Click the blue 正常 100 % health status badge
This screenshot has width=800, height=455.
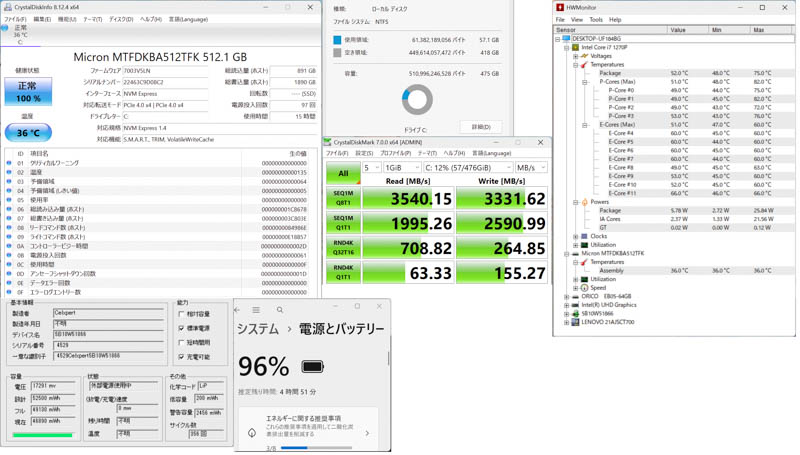click(x=28, y=92)
